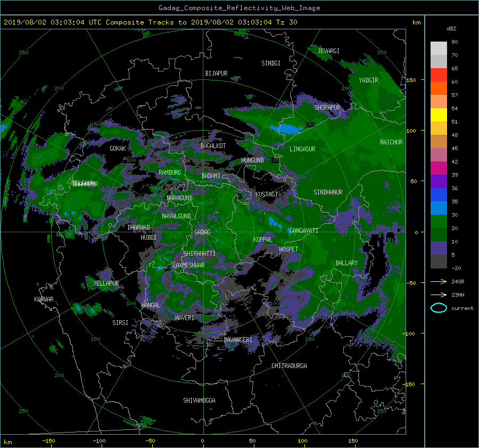Select the DHARWAD label

139,227
